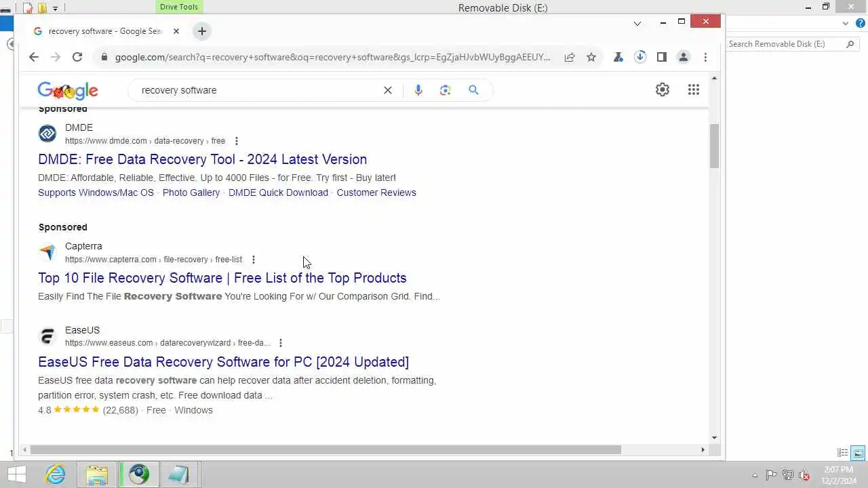
Task: Open the fourth taskbar application icon
Action: pyautogui.click(x=179, y=474)
